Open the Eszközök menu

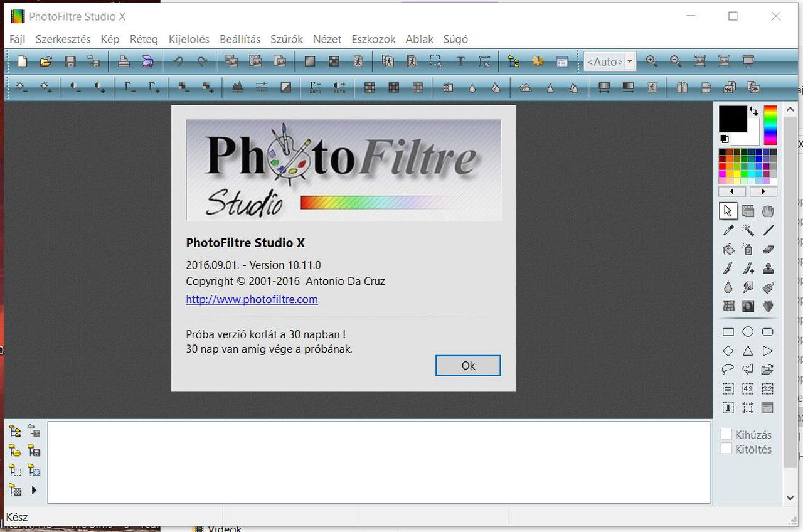pyautogui.click(x=373, y=39)
